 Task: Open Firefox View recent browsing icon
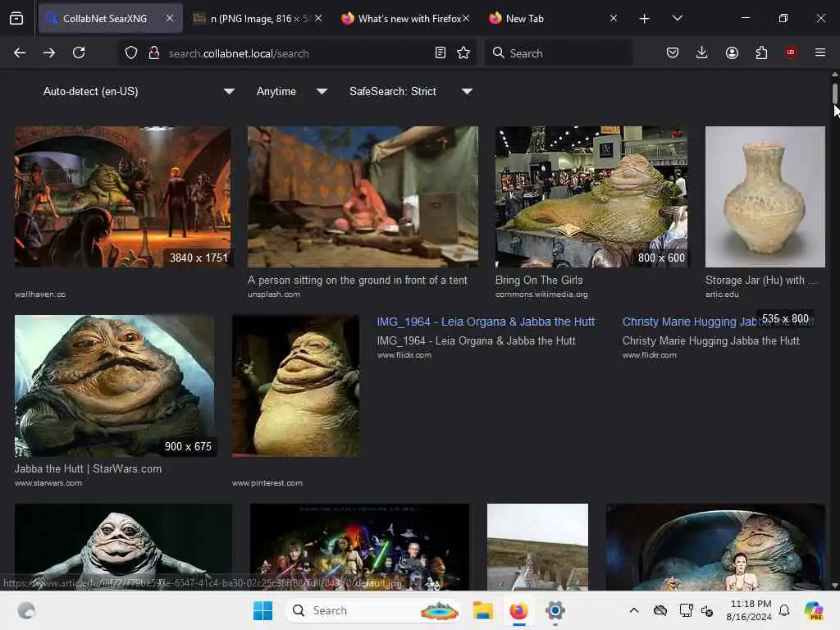[x=16, y=19]
